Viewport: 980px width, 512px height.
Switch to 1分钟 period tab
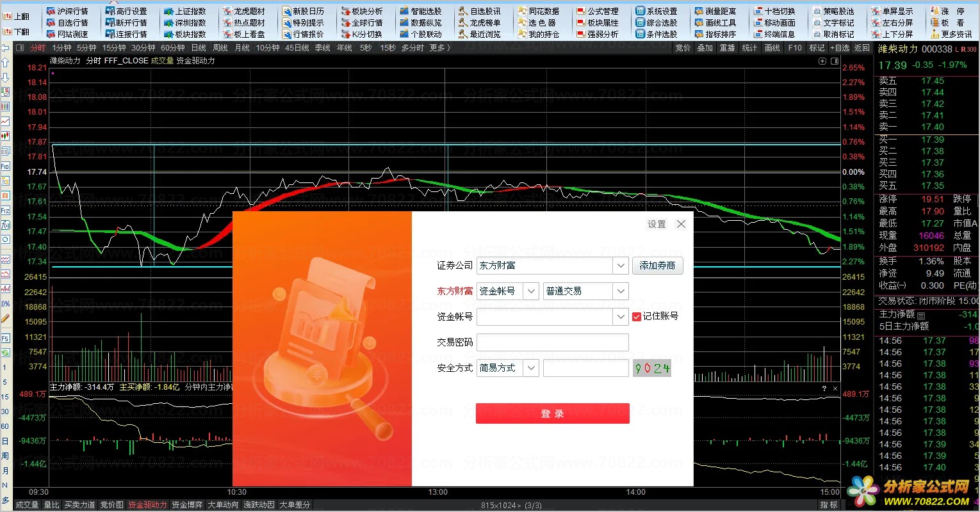point(61,48)
